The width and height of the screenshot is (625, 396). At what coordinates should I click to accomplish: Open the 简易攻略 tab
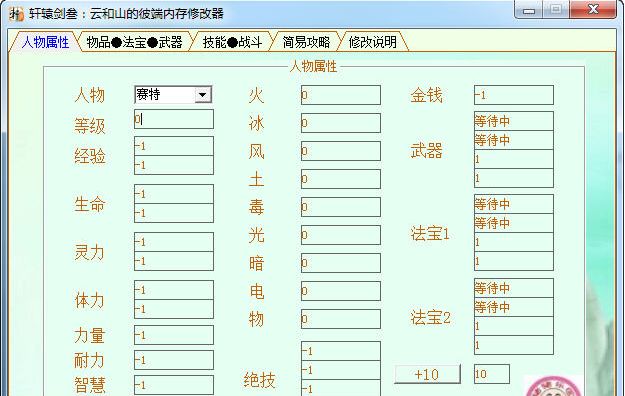[x=306, y=42]
